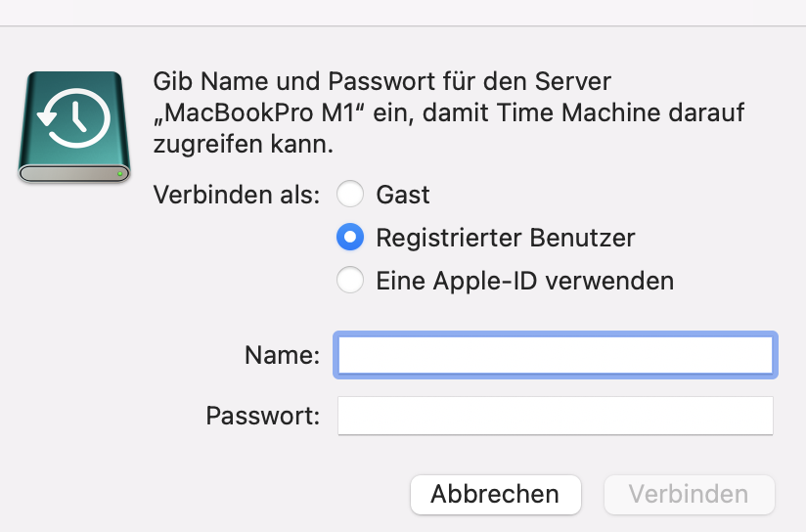806x532 pixels.
Task: Click the green status light on the drive
Action: tap(119, 173)
